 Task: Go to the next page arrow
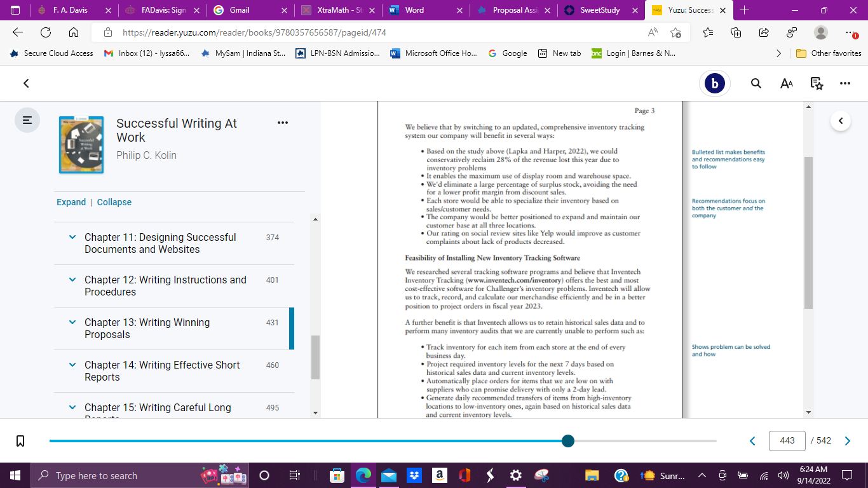click(847, 441)
